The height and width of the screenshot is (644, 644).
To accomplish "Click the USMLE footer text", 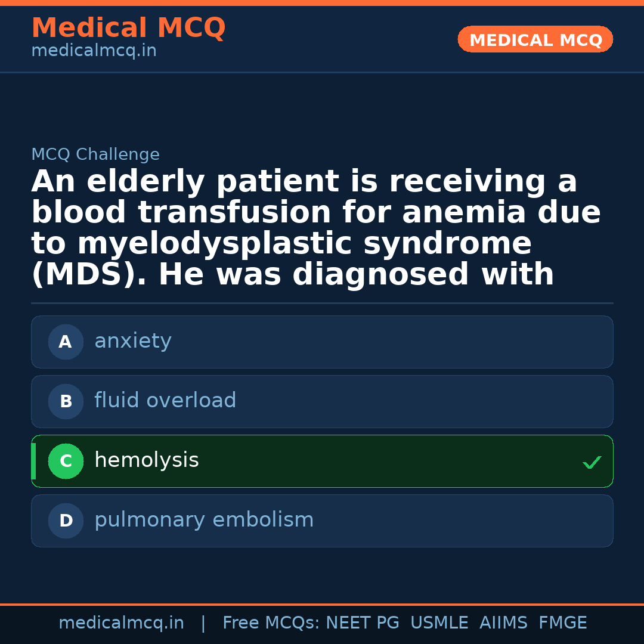I will tap(439, 623).
